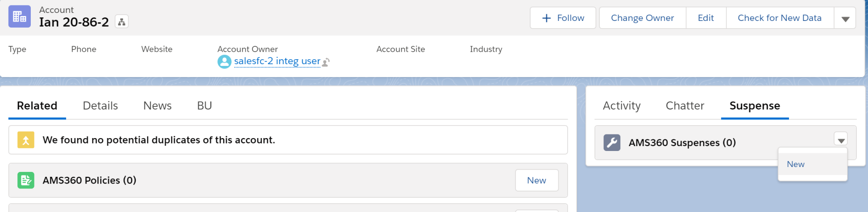Click Check for New Data button
Screen dimensions: 868x212
(779, 18)
